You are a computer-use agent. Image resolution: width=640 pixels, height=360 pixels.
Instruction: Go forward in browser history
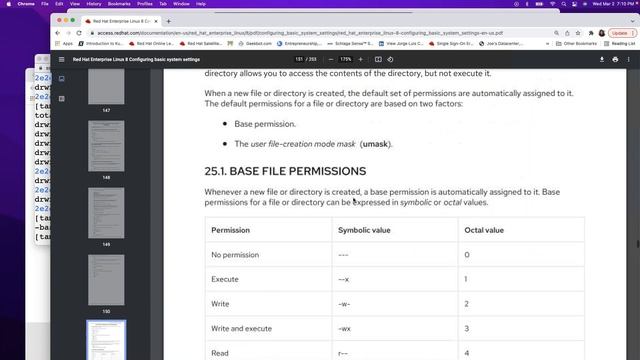[x=68, y=33]
